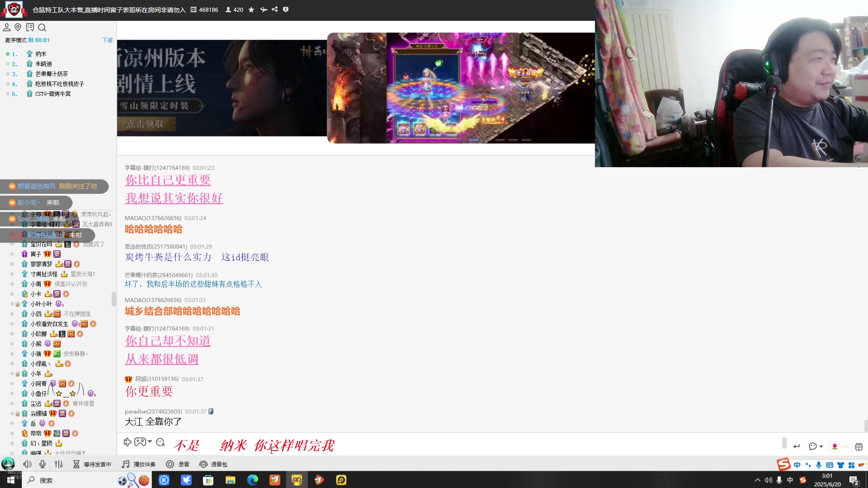Share the channel using the share icon

point(275,9)
